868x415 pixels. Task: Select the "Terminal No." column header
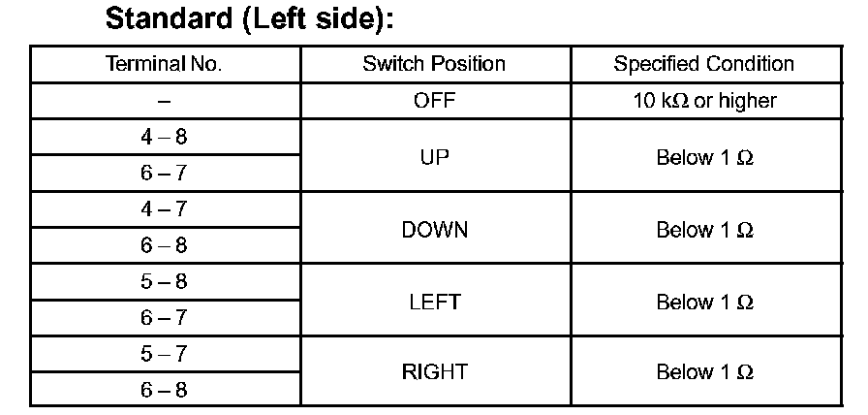click(164, 65)
